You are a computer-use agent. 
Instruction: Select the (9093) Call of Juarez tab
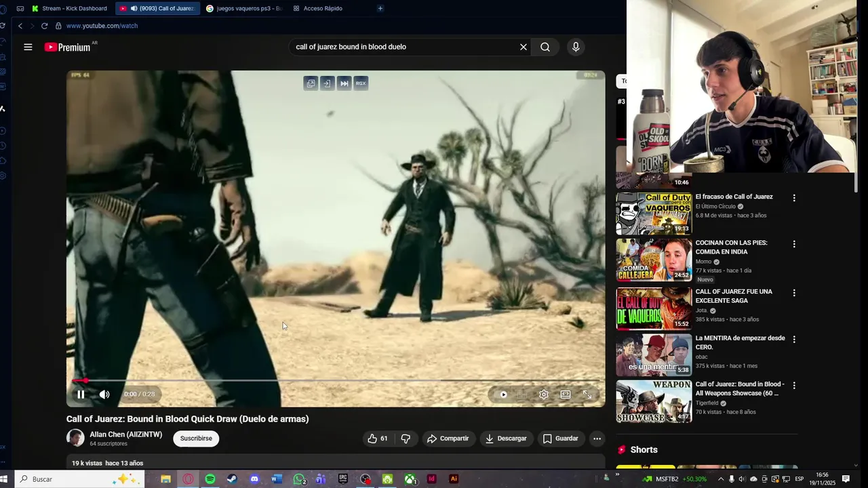pos(157,8)
